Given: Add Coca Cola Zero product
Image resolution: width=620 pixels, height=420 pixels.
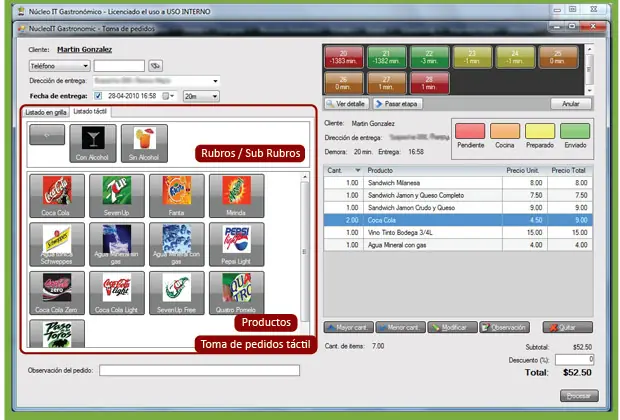Looking at the screenshot, I should 57,293.
